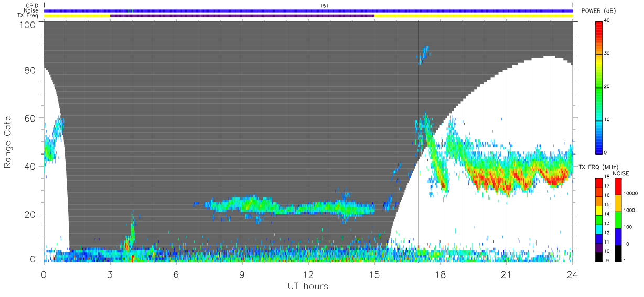Click y-axis tick label 40
Viewport: 644px width, 297px height.
coord(30,166)
